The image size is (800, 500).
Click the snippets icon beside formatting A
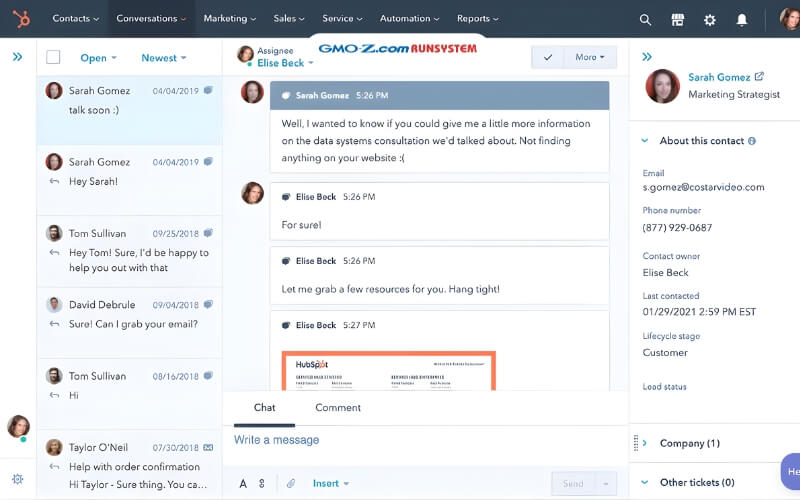[x=262, y=483]
